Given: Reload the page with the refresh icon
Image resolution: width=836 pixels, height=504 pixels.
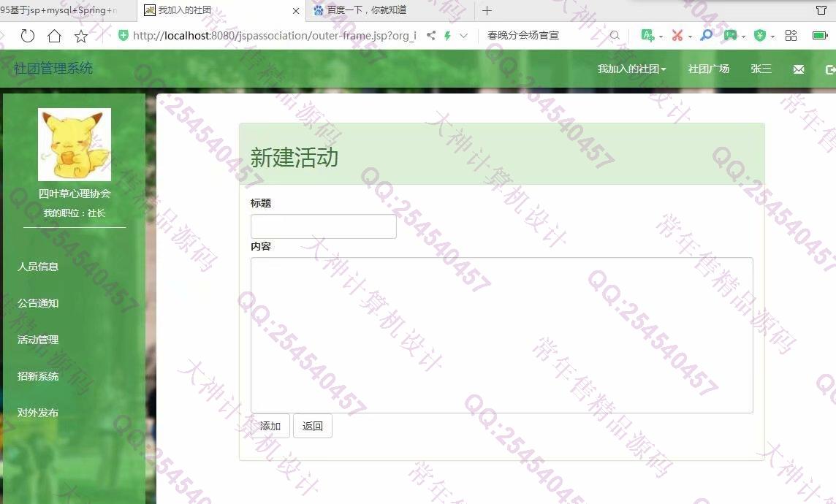Looking at the screenshot, I should pyautogui.click(x=27, y=36).
